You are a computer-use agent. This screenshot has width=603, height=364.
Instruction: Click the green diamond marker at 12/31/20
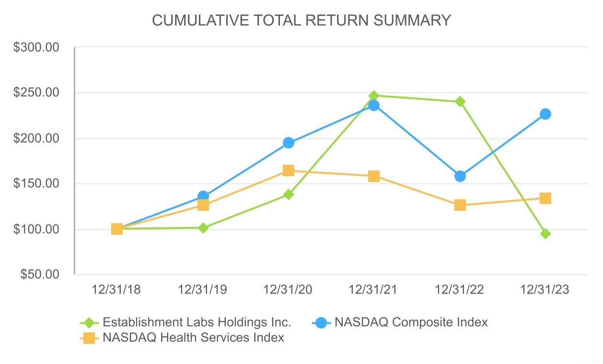(x=289, y=194)
